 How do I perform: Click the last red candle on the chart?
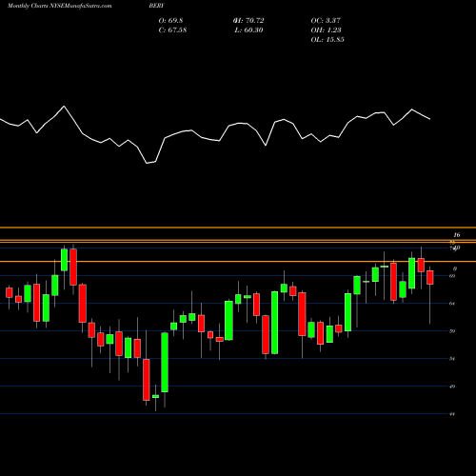430,277
